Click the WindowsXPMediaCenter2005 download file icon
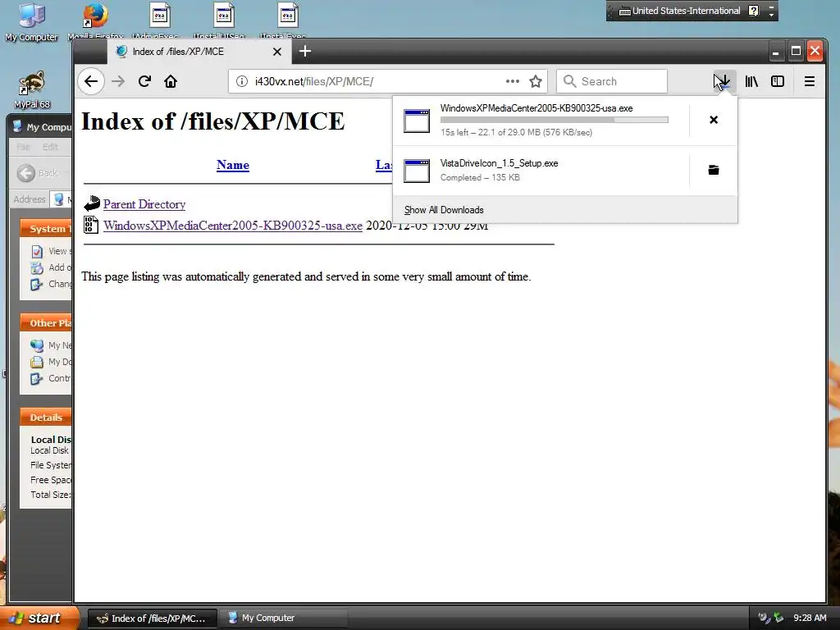840x630 pixels. (x=417, y=121)
